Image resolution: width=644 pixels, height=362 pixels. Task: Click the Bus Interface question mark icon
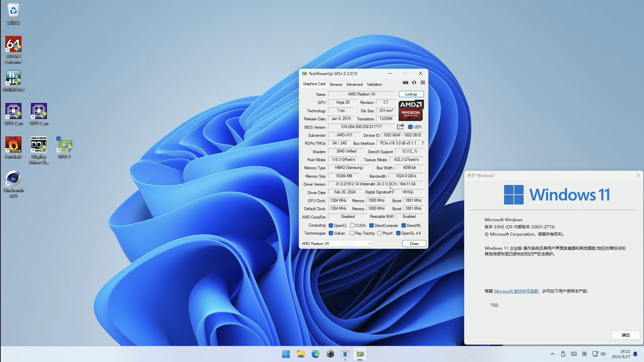pyautogui.click(x=422, y=143)
